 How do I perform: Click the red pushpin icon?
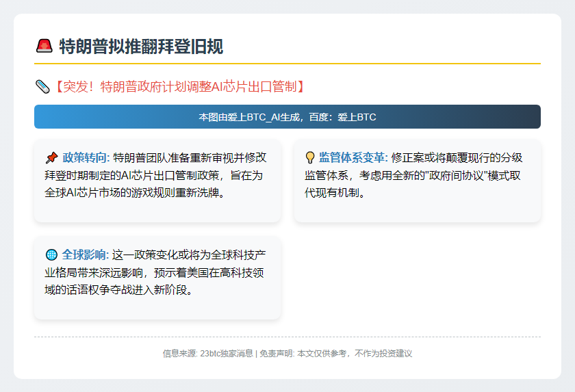[51, 158]
